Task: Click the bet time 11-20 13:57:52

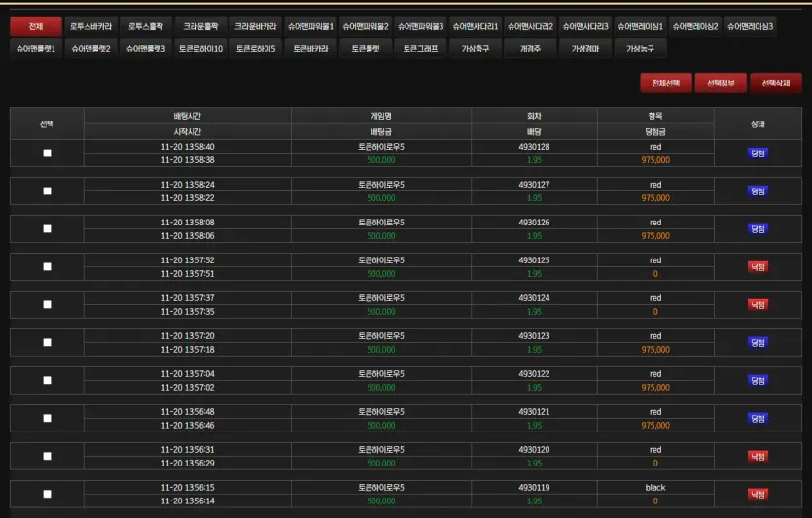Action: click(x=188, y=260)
